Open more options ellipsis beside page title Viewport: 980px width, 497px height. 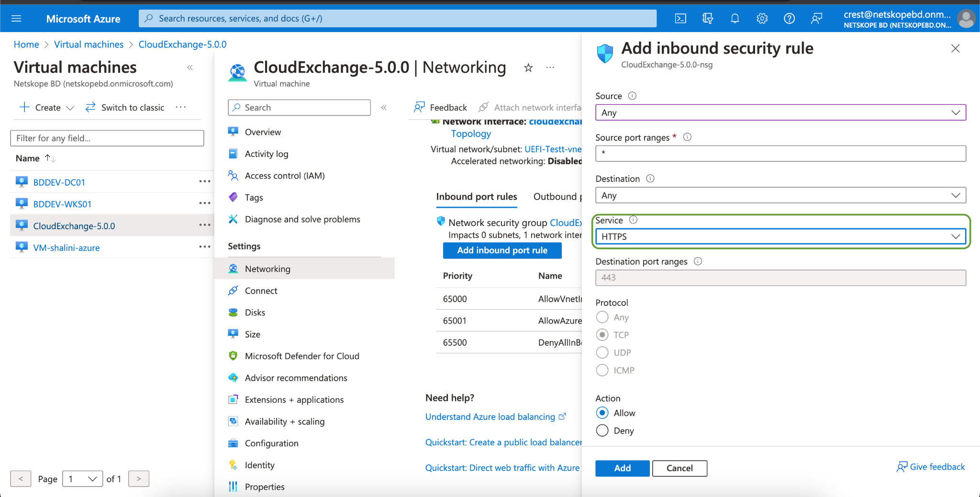[550, 68]
